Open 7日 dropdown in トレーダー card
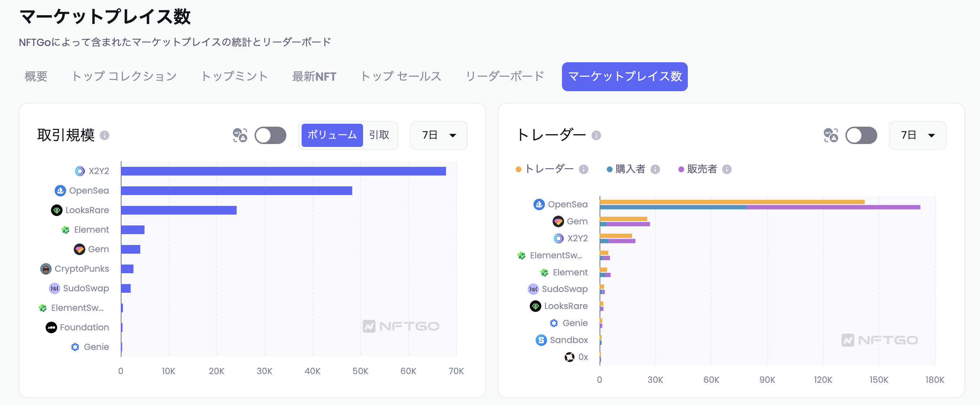Image resolution: width=980 pixels, height=406 pixels. click(917, 135)
